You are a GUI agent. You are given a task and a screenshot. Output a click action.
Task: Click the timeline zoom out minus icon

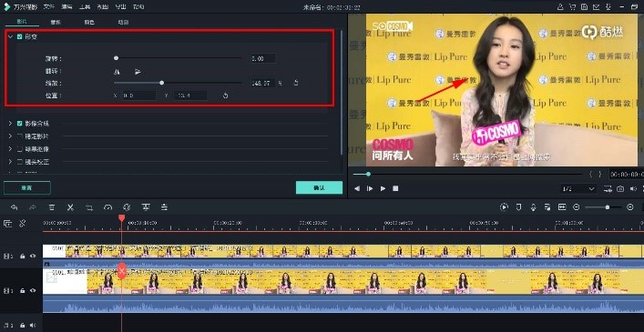coord(577,207)
